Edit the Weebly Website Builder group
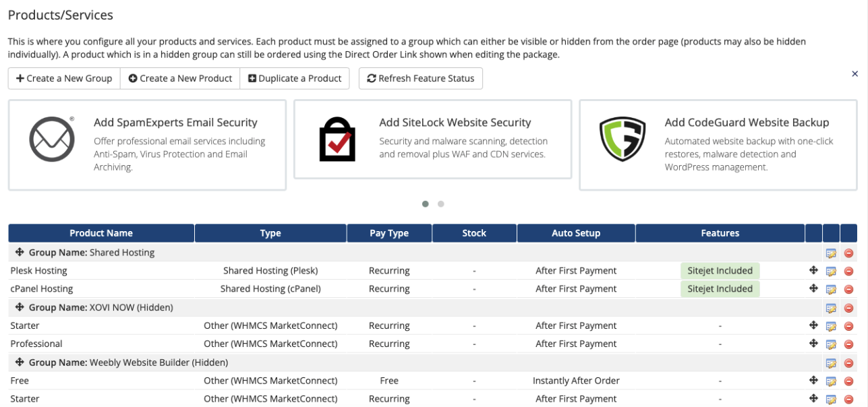868x407 pixels. 832,362
